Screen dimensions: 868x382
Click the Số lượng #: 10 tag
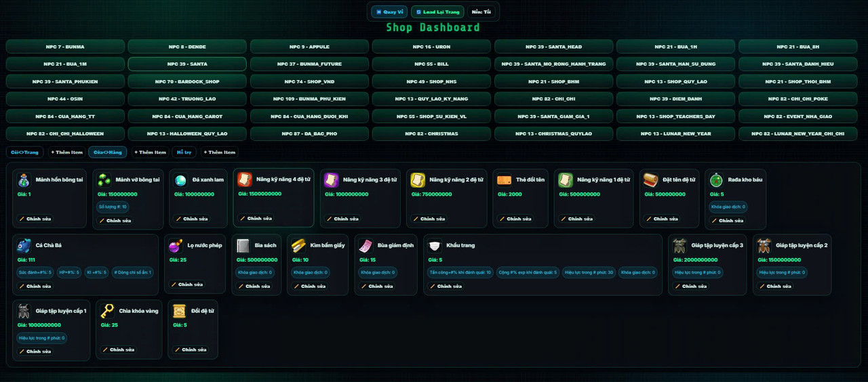(x=113, y=207)
